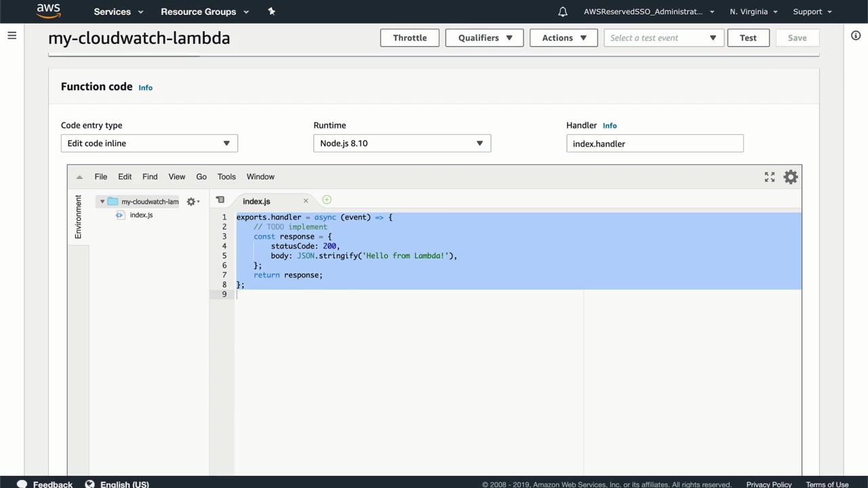Open the Runtime Node.js 8.10 dropdown
868x488 pixels.
401,143
